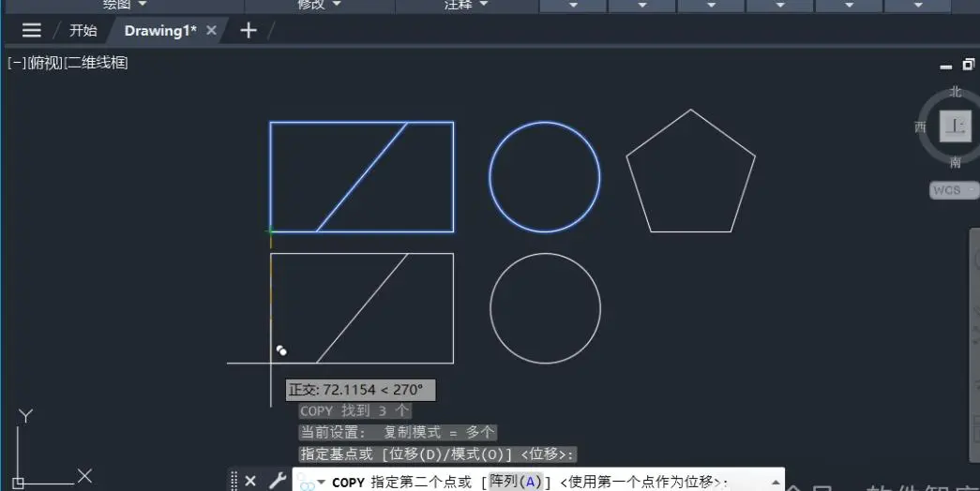Toggle the [-] viewport control
980x491 pixels.
[x=17, y=63]
